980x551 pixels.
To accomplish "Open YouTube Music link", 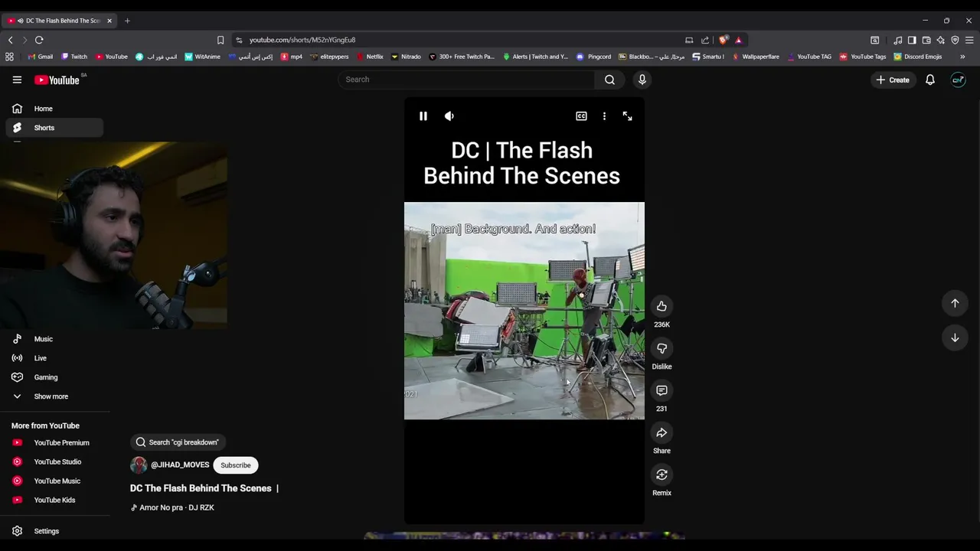I will pyautogui.click(x=54, y=481).
